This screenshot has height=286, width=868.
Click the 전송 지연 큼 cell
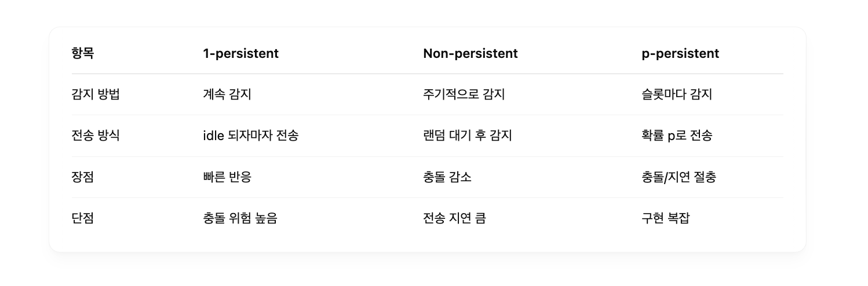[x=454, y=218]
